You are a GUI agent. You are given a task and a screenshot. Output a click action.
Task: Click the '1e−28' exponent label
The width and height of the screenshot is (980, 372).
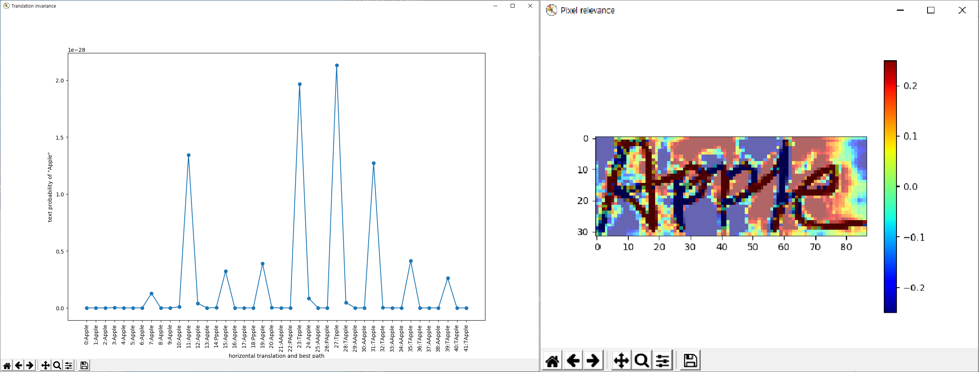pyautogui.click(x=77, y=50)
